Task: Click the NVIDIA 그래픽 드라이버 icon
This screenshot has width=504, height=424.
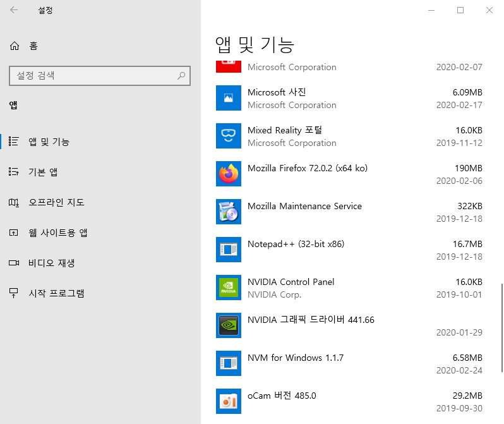Action: [228, 325]
